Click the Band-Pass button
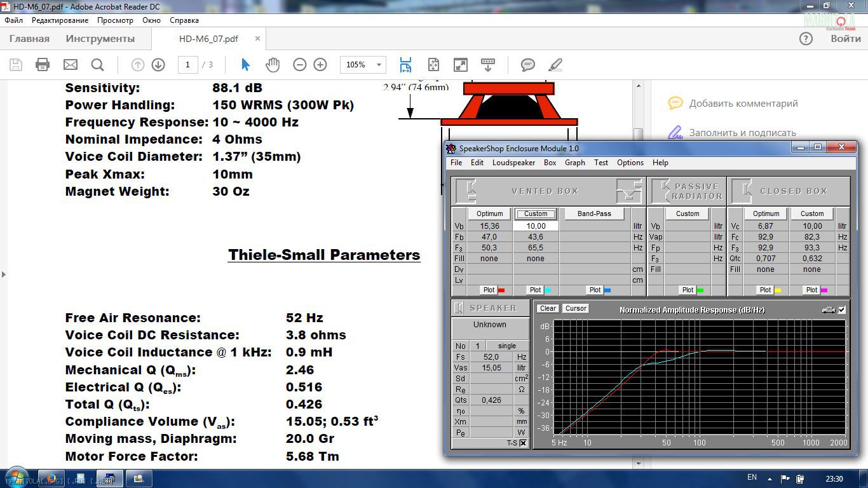Viewport: 868px width, 488px height. (594, 214)
